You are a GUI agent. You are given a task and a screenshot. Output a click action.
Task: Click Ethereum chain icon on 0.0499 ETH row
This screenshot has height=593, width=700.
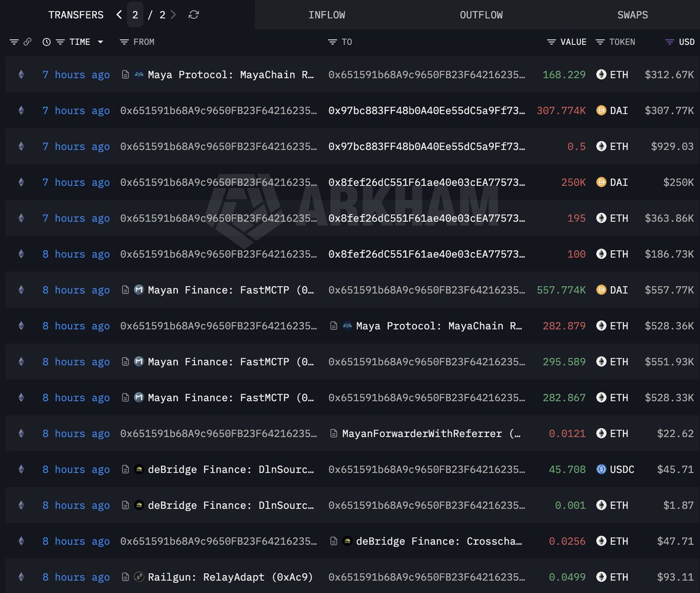click(x=21, y=577)
